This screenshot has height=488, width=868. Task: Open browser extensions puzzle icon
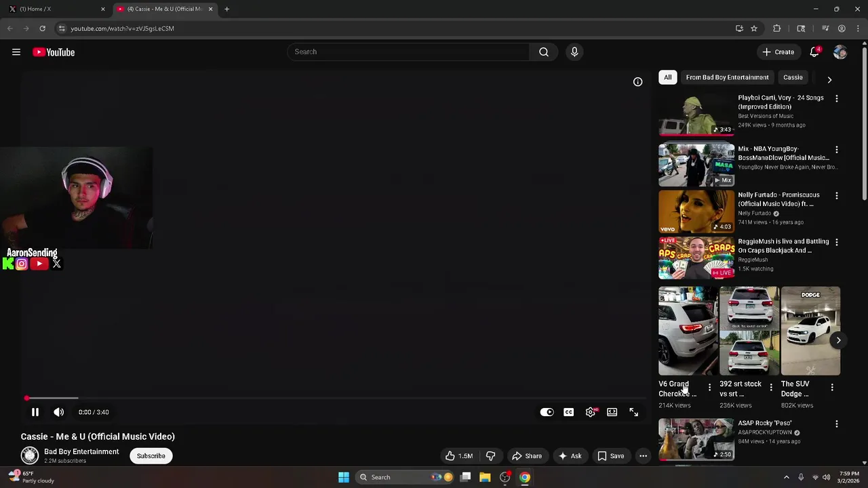click(777, 28)
